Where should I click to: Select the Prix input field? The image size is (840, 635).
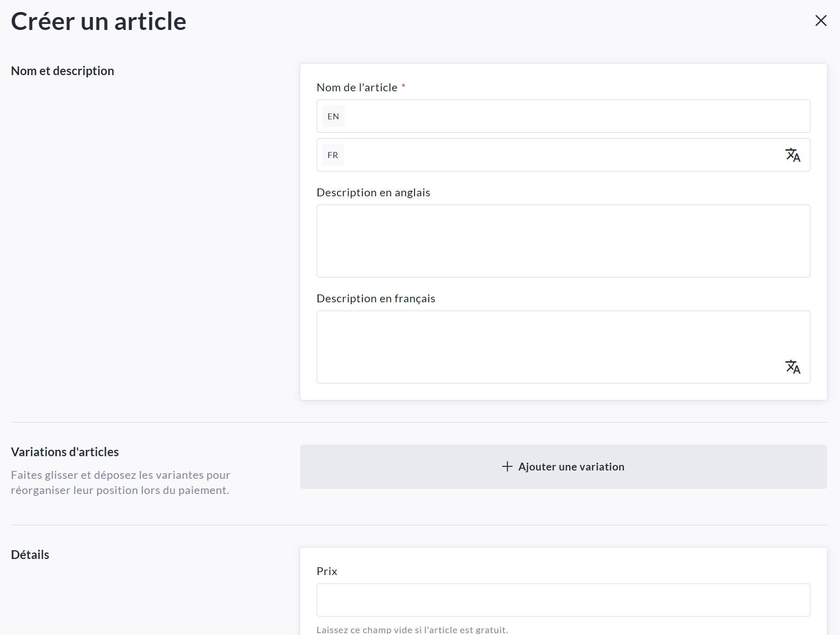click(x=563, y=600)
